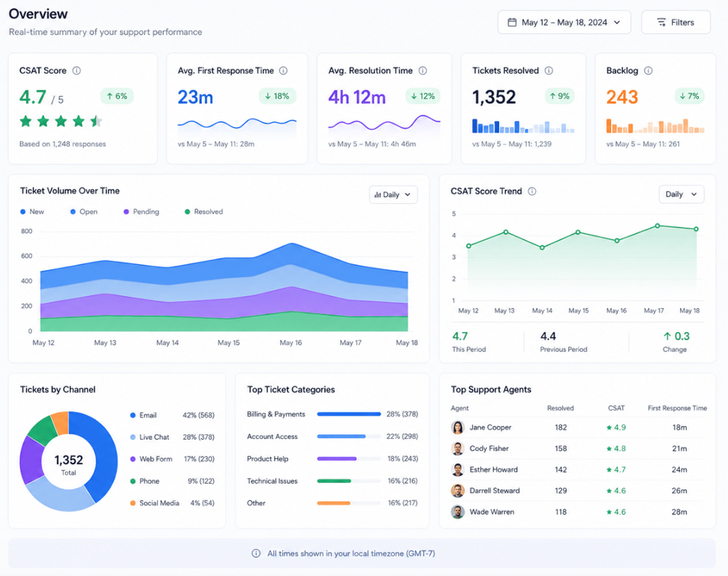
Task: Click Wade Warren's avatar
Action: [458, 512]
